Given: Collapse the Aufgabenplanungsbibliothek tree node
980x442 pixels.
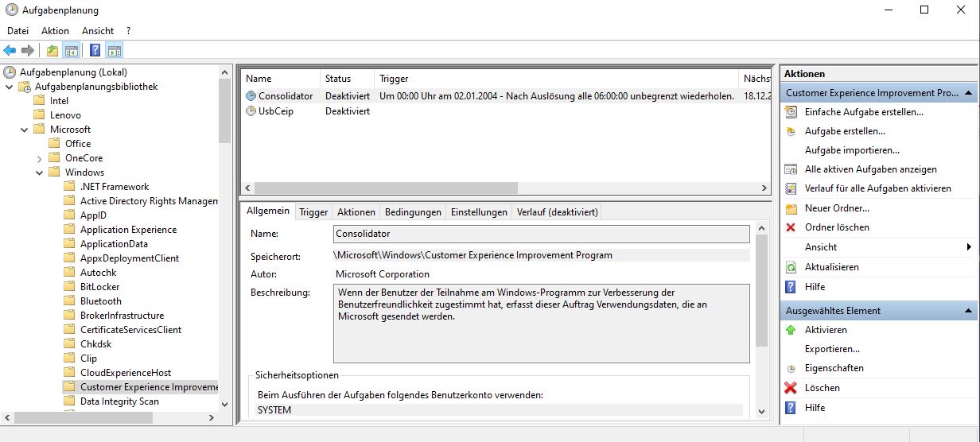Looking at the screenshot, I should tap(10, 87).
